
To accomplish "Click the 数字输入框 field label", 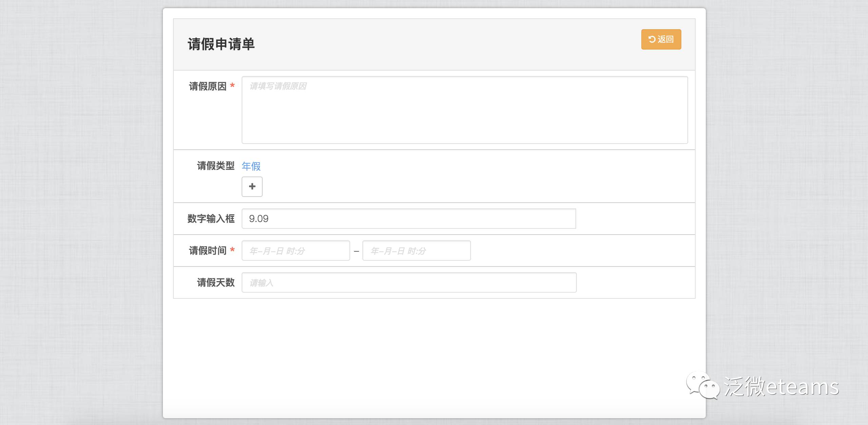I will point(211,219).
